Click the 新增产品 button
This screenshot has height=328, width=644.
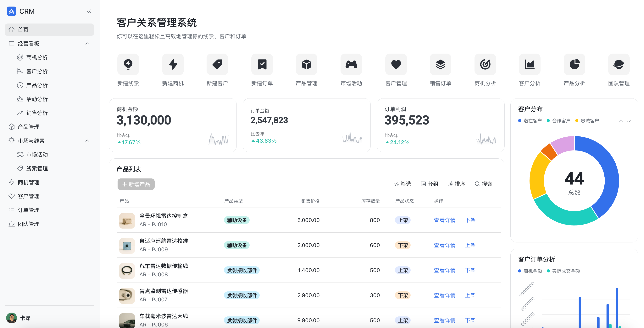point(136,184)
